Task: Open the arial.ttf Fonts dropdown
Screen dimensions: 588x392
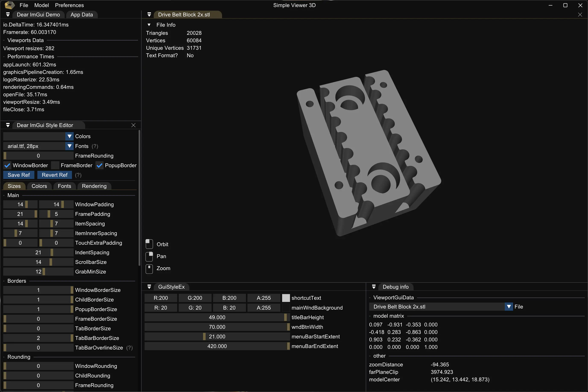Action: 69,146
